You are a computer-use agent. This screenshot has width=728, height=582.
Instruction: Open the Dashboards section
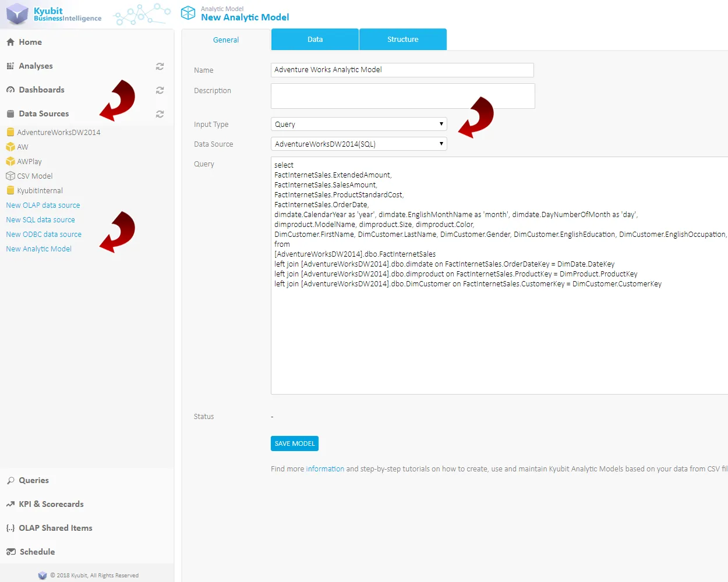coord(41,90)
